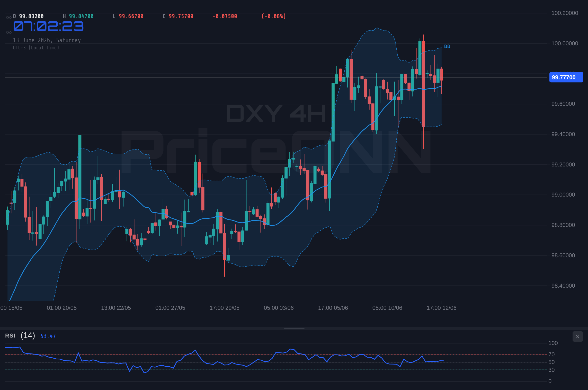Click the 05:00 10/06 time label
Screen dimensions: 588x390
(387, 308)
